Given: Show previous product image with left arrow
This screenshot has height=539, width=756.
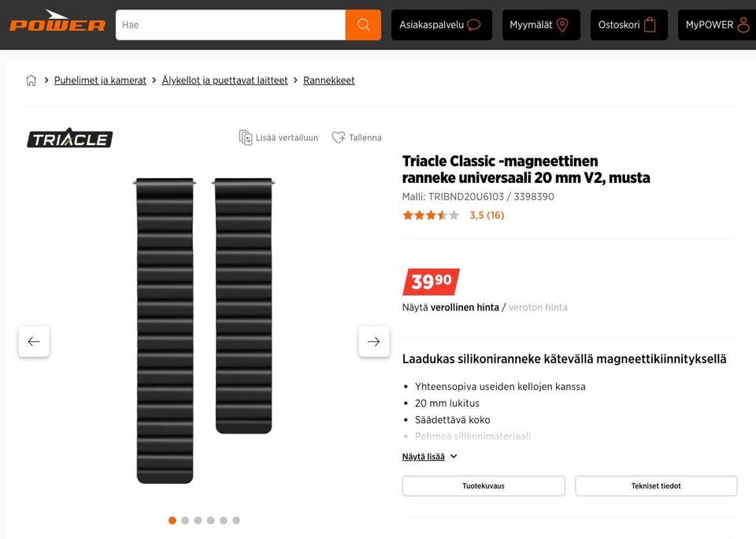Looking at the screenshot, I should 34,341.
